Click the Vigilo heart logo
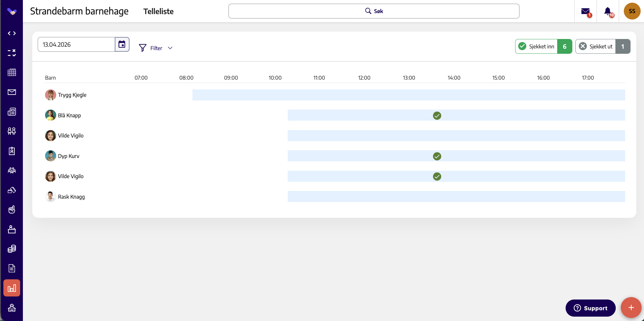Viewport: 644px width, 321px height. click(x=12, y=12)
